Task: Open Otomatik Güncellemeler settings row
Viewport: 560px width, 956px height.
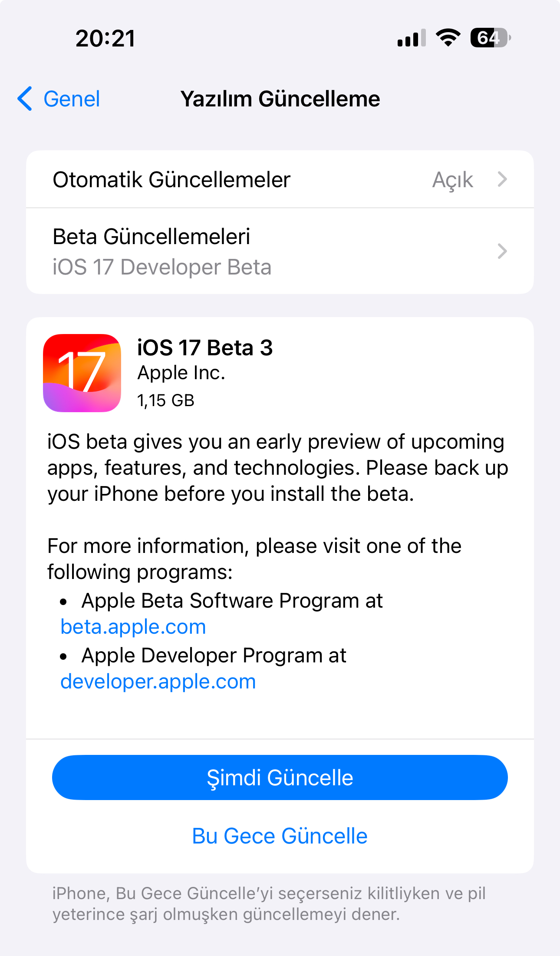Action: coord(280,179)
